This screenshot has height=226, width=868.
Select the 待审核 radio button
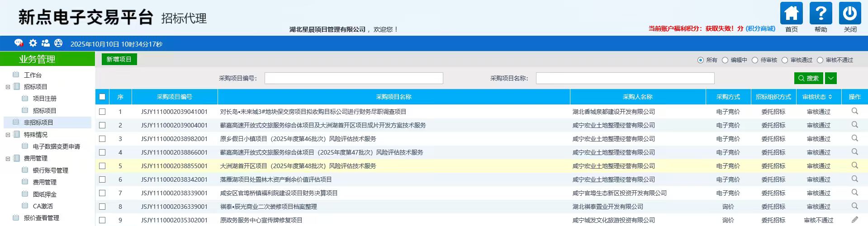coord(755,60)
